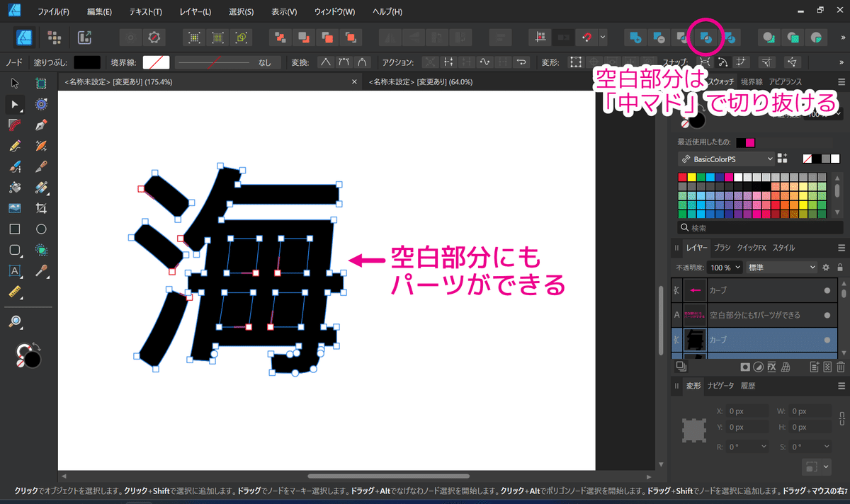The height and width of the screenshot is (504, 850).
Task: Toggle aspect ratio link in Transform panel
Action: point(843,417)
